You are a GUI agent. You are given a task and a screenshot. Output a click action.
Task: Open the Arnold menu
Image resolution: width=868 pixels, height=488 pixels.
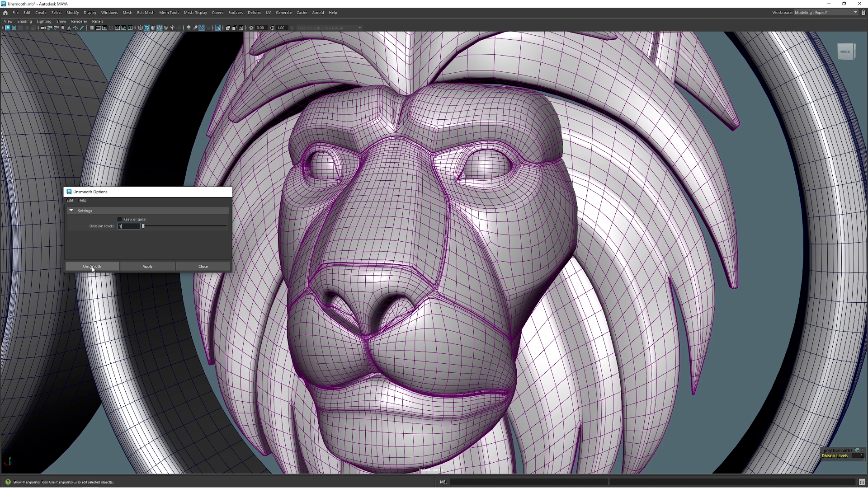tap(318, 13)
